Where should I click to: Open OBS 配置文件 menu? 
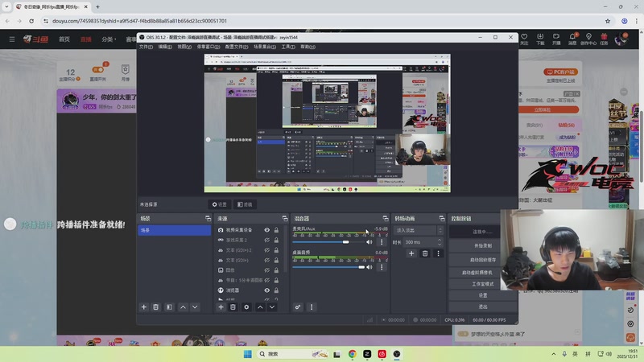[x=237, y=47]
